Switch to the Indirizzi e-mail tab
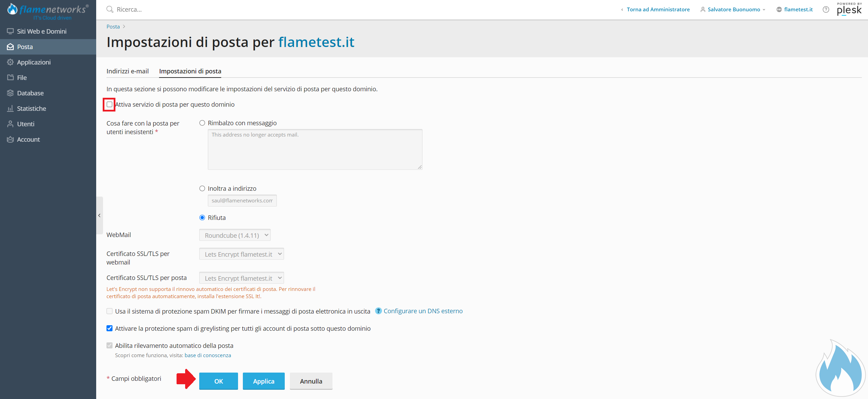Viewport: 868px width, 399px height. click(127, 71)
